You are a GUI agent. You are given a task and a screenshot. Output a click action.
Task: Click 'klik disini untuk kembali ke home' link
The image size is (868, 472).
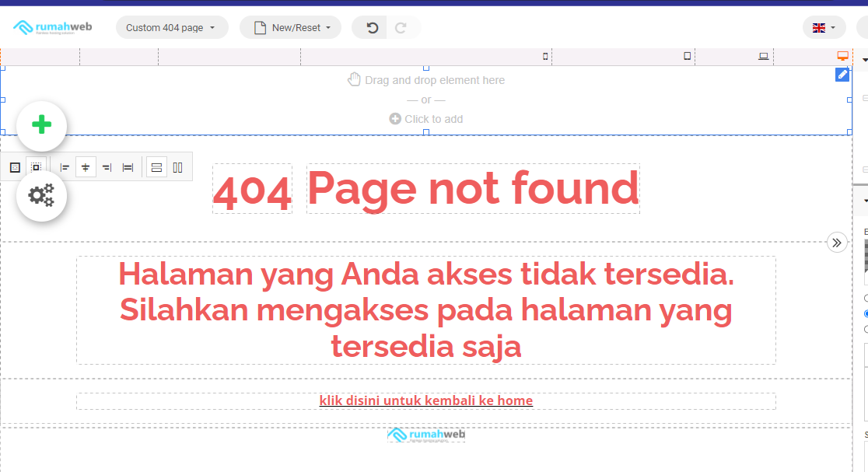click(x=425, y=400)
